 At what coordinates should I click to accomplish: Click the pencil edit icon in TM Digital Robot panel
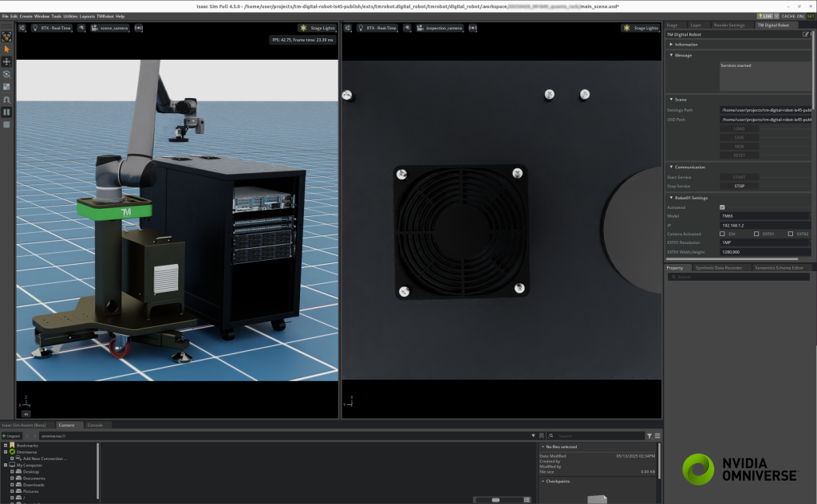pos(805,34)
